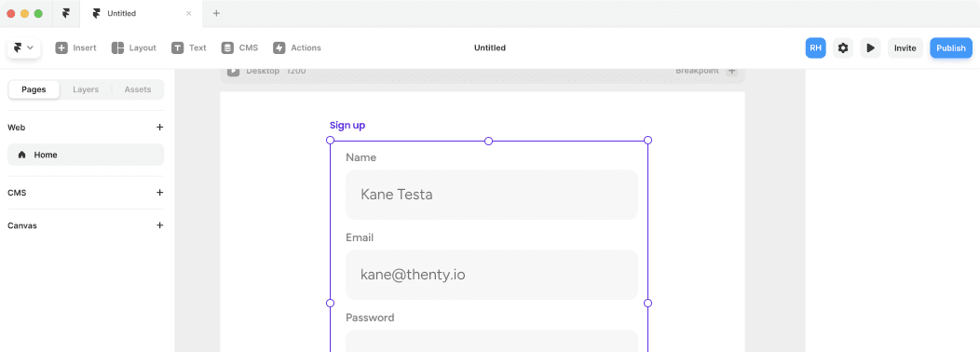980x352 pixels.
Task: Click the top-right selection handle
Action: tap(647, 140)
